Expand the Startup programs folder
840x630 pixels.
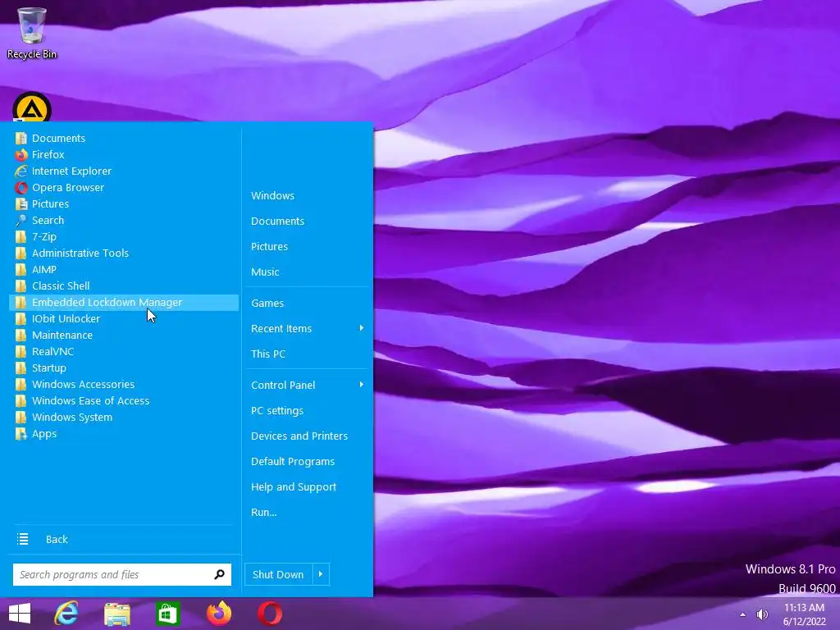point(124,368)
